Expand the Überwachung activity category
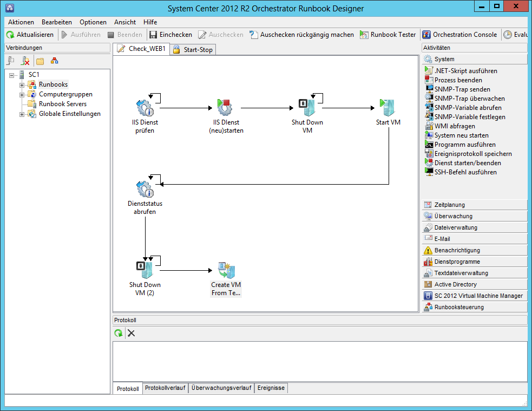Viewport: 532px width, 411px height. (x=475, y=216)
